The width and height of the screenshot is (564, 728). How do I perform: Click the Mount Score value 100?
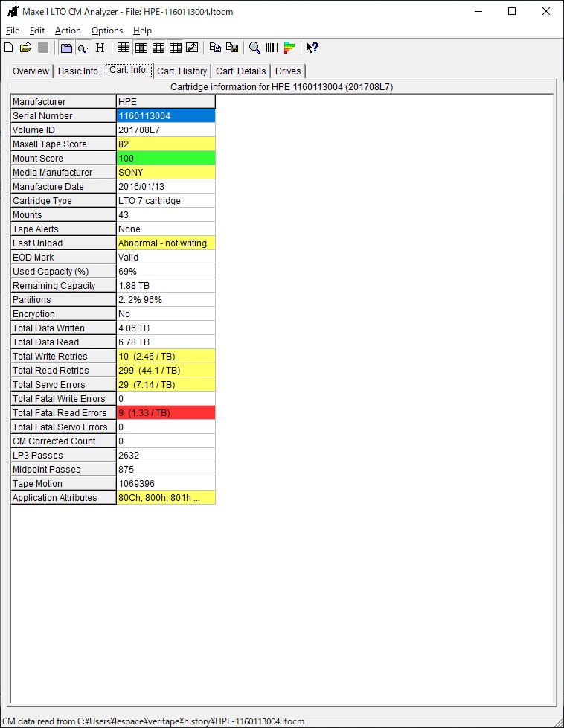pos(166,159)
